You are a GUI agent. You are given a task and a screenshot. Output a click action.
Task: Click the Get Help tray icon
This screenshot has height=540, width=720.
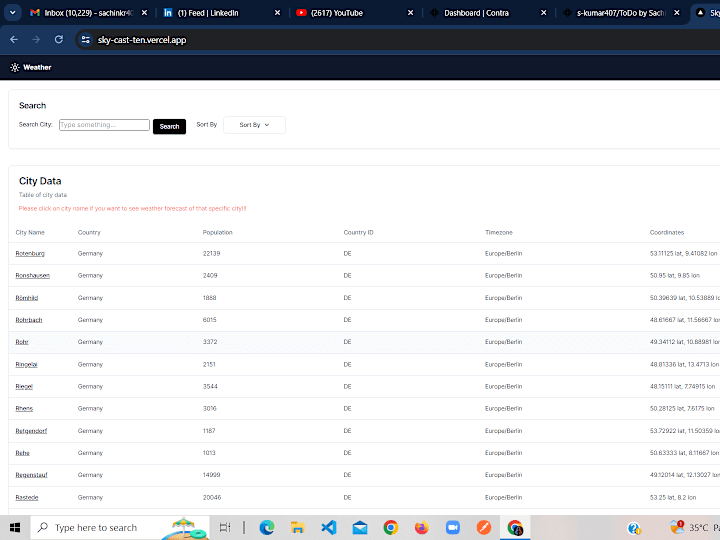pyautogui.click(x=634, y=529)
